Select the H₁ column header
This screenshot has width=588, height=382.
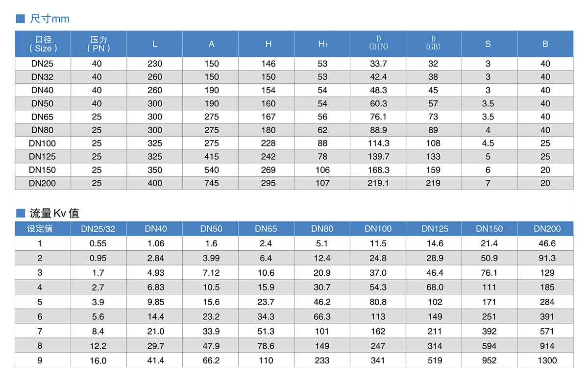tap(322, 44)
